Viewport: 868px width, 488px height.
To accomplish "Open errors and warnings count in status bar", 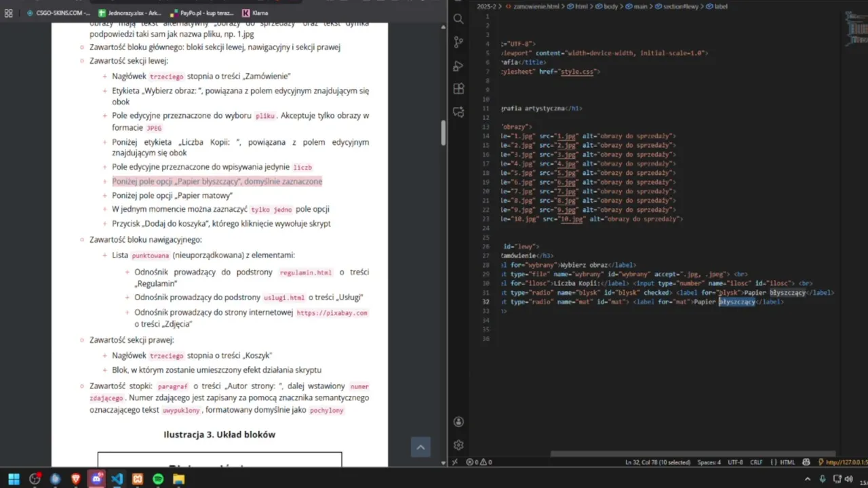I will pos(479,462).
